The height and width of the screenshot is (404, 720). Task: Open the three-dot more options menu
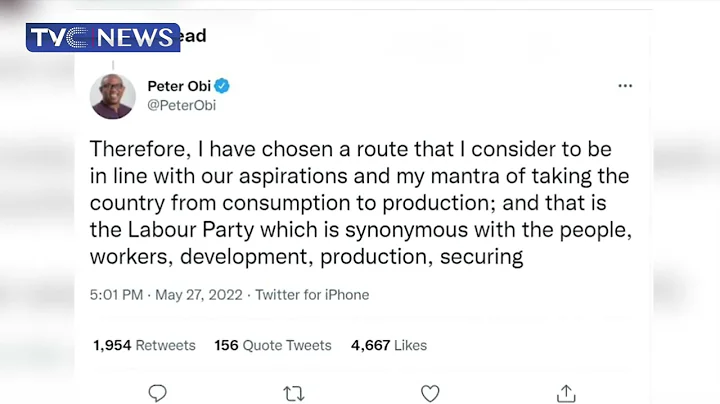point(625,86)
